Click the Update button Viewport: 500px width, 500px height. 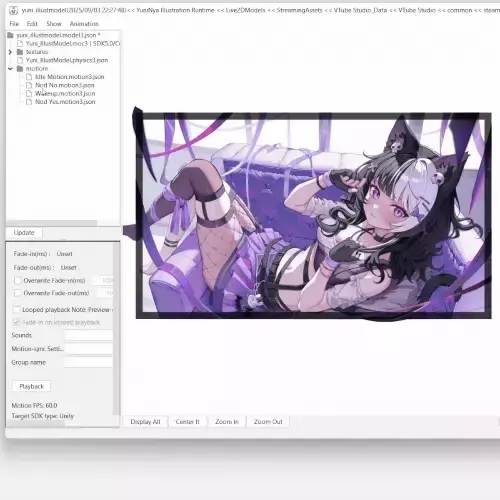[x=24, y=233]
